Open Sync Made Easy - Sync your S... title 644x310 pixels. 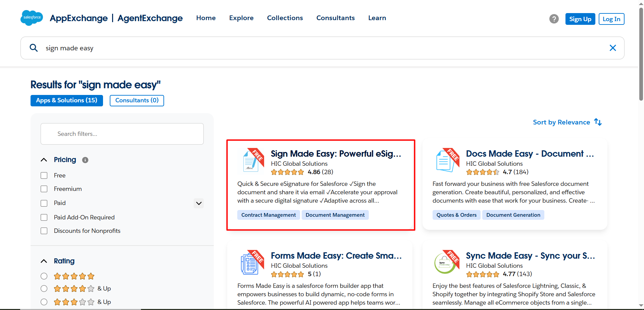(531, 256)
